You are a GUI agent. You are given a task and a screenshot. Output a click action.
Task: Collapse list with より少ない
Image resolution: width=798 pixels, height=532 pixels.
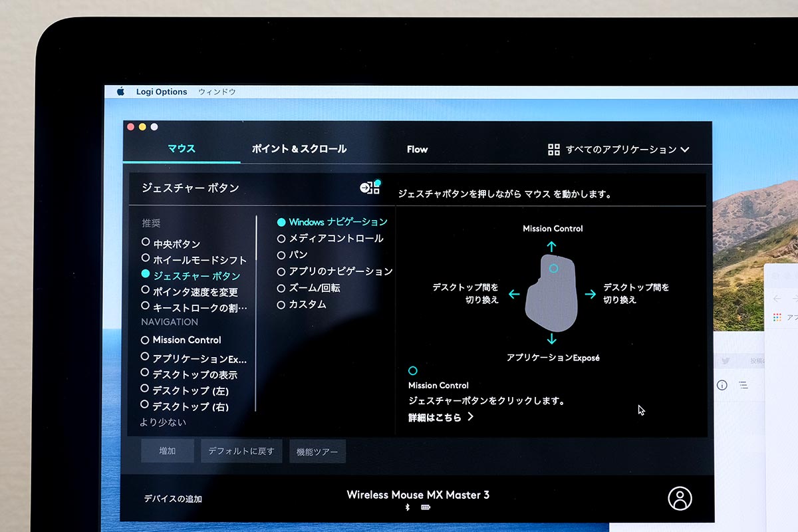tap(163, 422)
